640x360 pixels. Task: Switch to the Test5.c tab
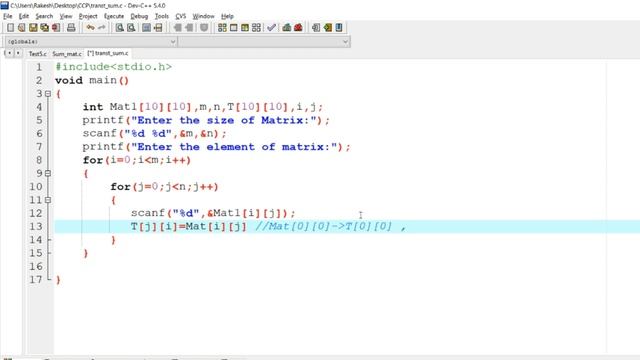(38, 54)
